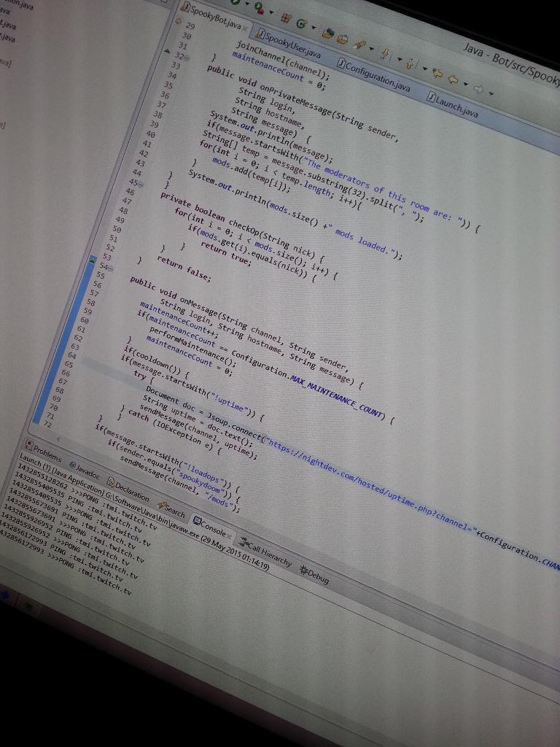The height and width of the screenshot is (747, 560).
Task: Open the External Tools dropdown arrow
Action: tap(271, 12)
